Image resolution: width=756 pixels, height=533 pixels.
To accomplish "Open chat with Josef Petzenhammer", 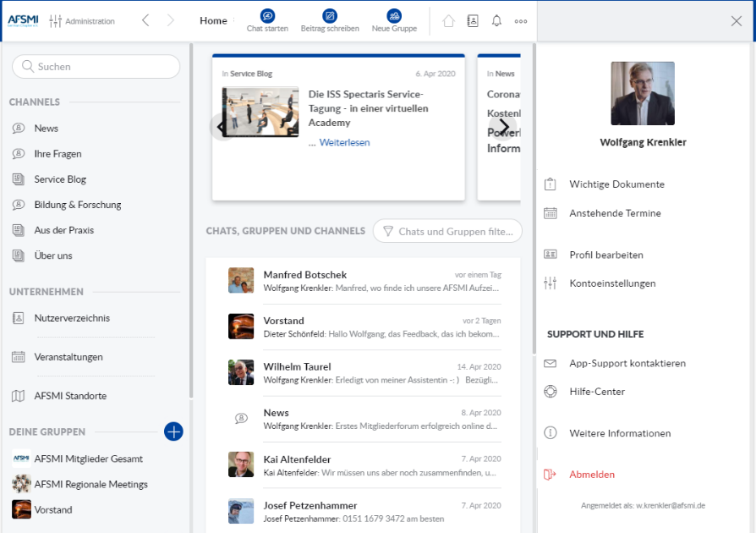I will click(x=364, y=512).
